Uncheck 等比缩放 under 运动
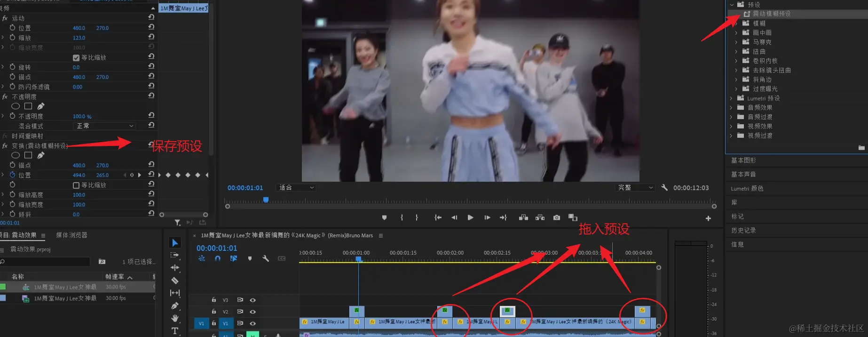This screenshot has width=868, height=337. [x=76, y=58]
